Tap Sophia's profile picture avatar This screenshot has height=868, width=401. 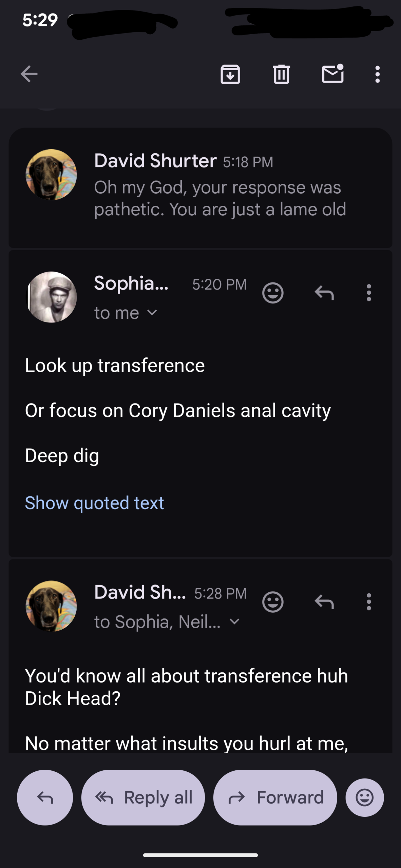click(x=51, y=297)
